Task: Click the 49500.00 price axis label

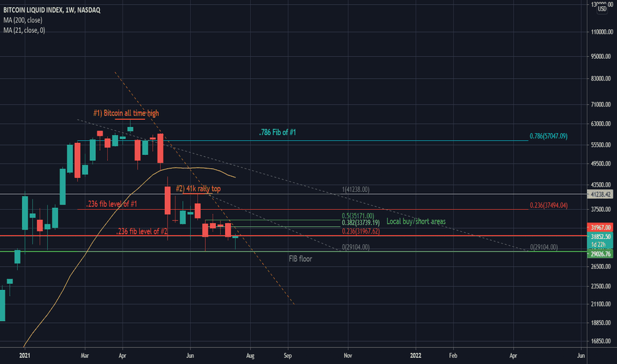Action: 601,163
